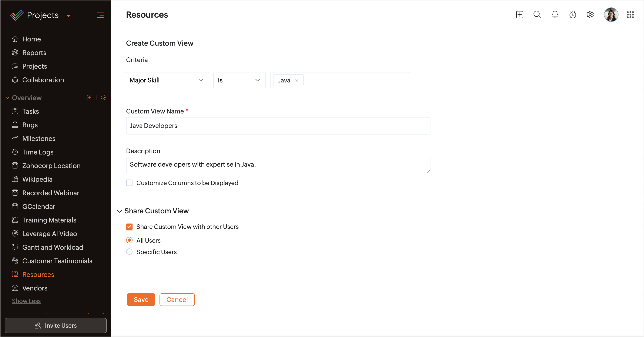
Task: Open Gantt and Workload in sidebar
Action: point(53,247)
